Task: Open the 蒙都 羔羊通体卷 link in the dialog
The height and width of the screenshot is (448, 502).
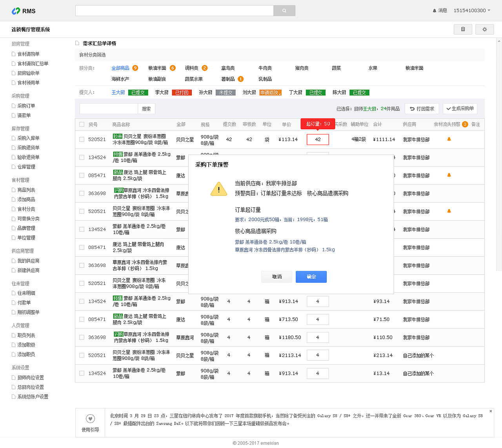Action: (x=271, y=242)
